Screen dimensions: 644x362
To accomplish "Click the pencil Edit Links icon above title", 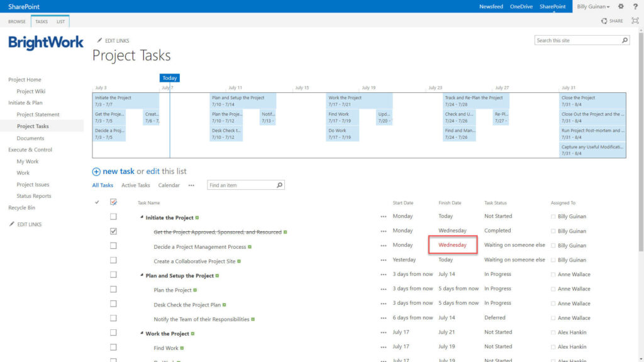I will point(99,41).
